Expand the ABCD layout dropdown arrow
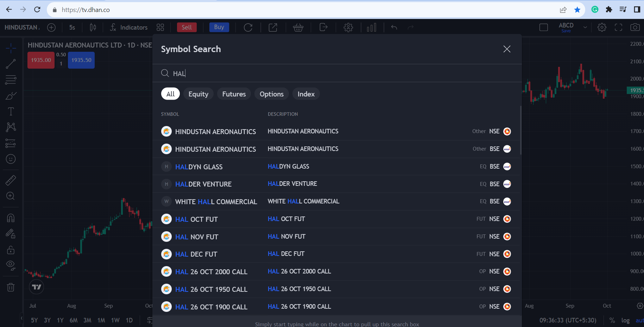 585,27
